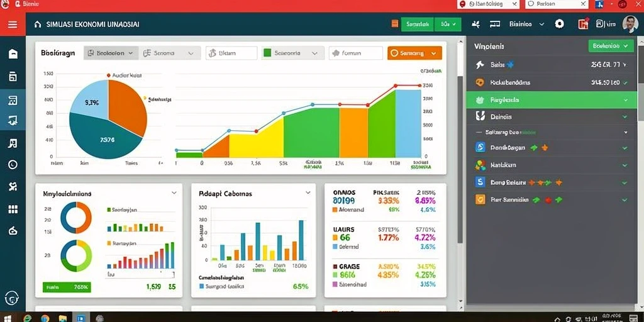Click the green progress bar in the bottom-left card
Screen dimensions: 644x322
tap(67, 287)
